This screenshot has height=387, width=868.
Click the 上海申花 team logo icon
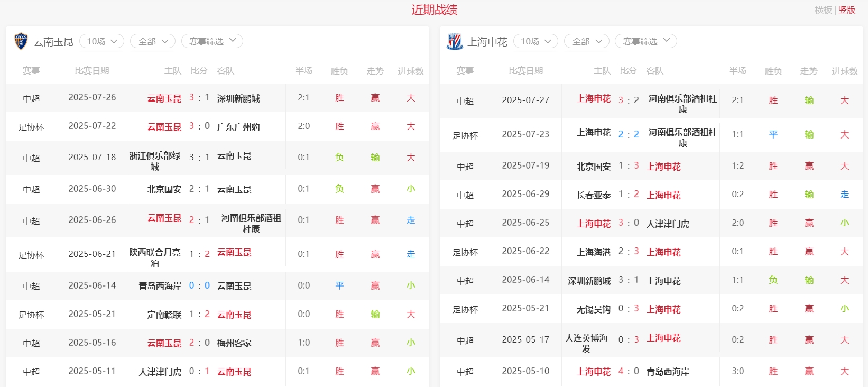tap(455, 41)
